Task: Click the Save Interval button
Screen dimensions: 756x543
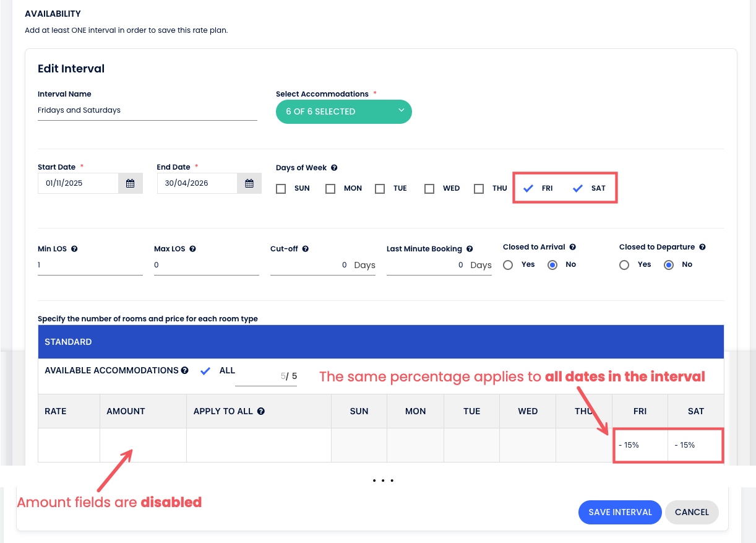Action: coord(620,512)
